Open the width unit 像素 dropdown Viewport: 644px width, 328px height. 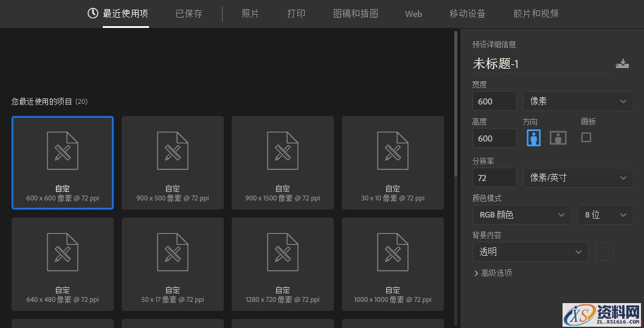578,101
